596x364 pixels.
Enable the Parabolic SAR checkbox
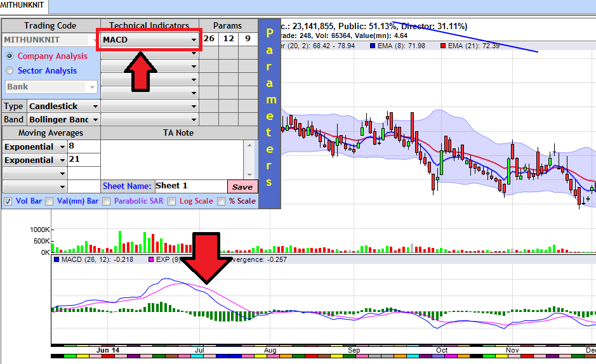click(106, 201)
